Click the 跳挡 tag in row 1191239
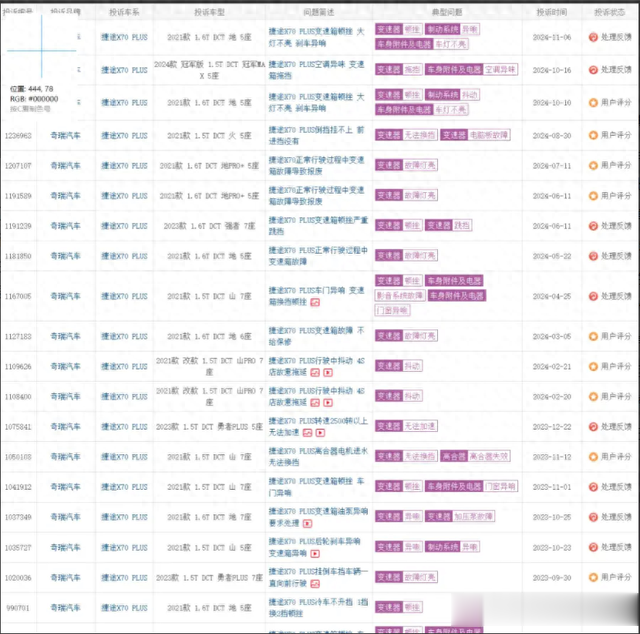This screenshot has width=640, height=634. click(x=462, y=225)
